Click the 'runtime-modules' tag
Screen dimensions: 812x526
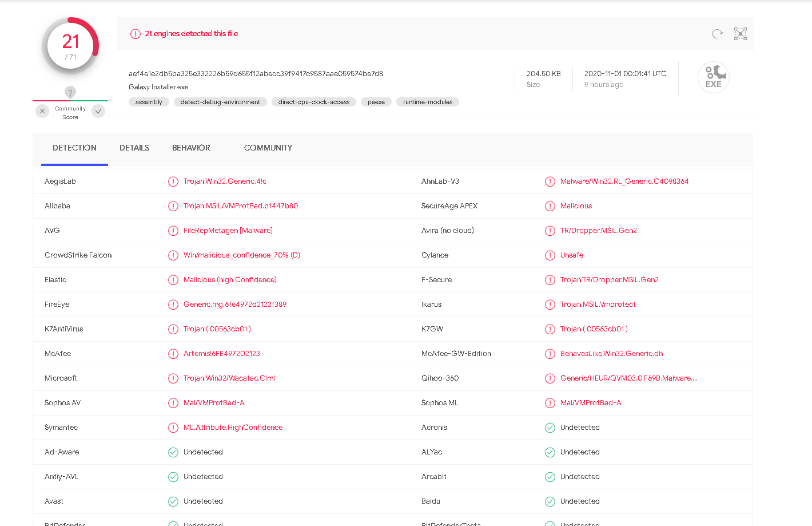tap(428, 102)
